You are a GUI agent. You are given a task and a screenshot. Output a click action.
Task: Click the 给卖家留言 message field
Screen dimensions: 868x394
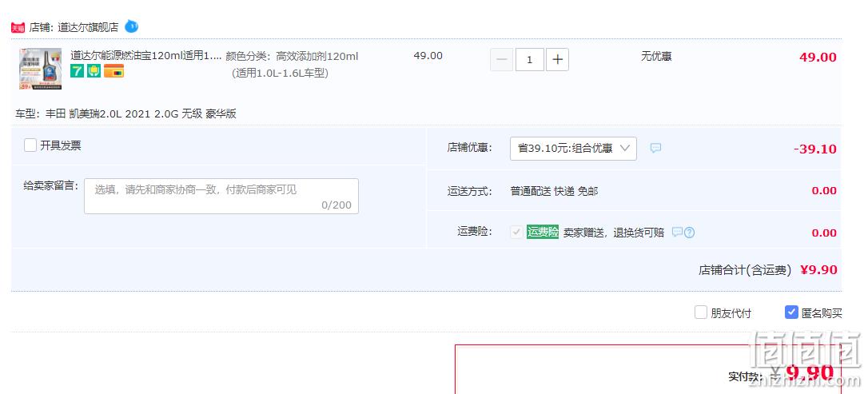click(221, 196)
